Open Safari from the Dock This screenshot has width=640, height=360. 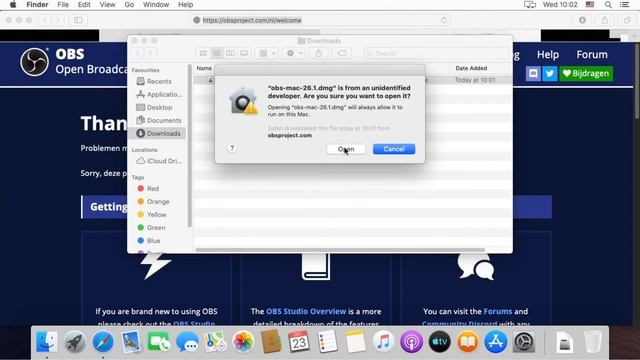click(103, 342)
